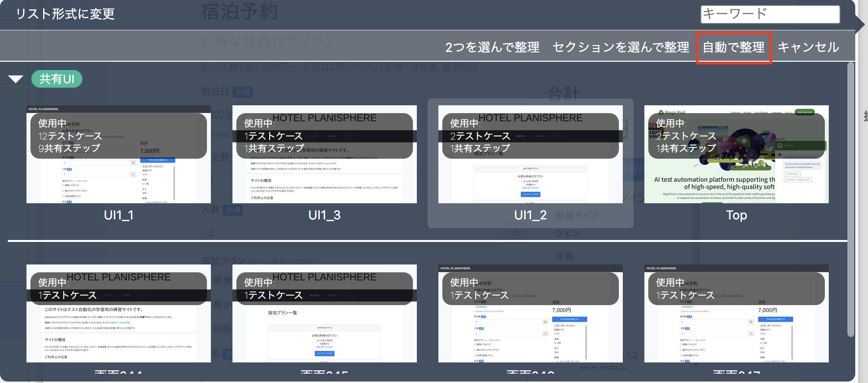Choose 2つを選んで整理 option
Viewport: 868px width, 383px height.
coord(492,47)
